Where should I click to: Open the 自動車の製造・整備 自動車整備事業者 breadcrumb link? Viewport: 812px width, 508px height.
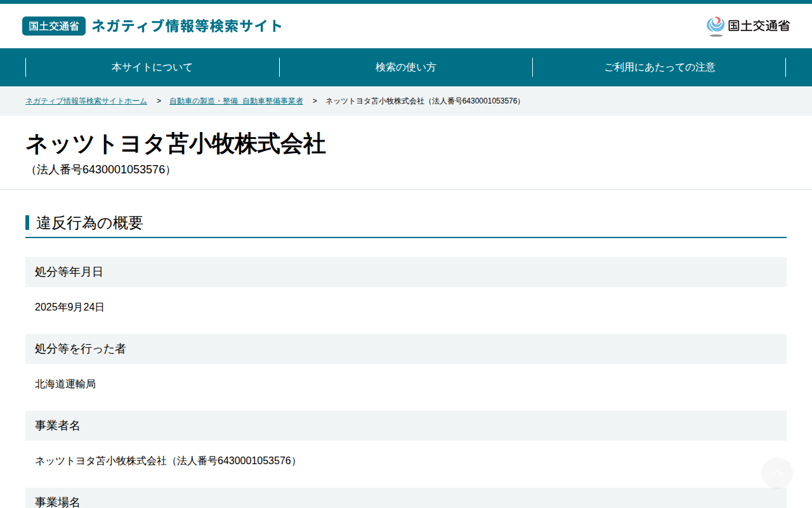pyautogui.click(x=236, y=101)
